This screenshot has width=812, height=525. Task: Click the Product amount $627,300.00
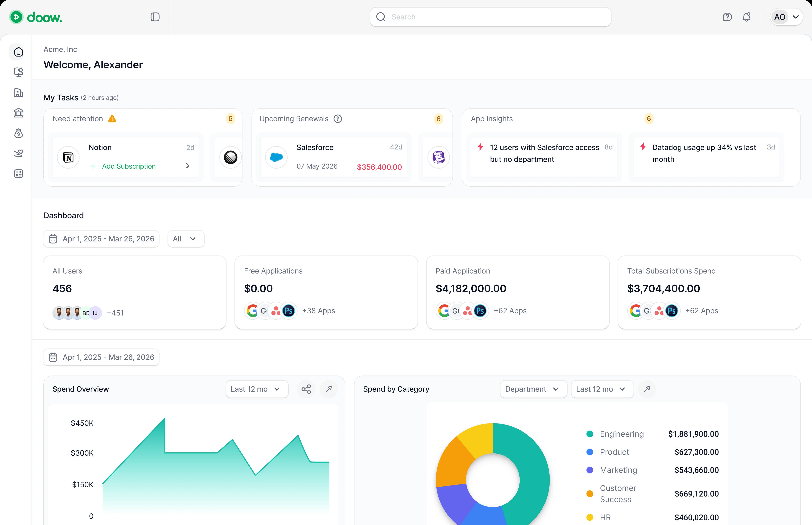(696, 452)
